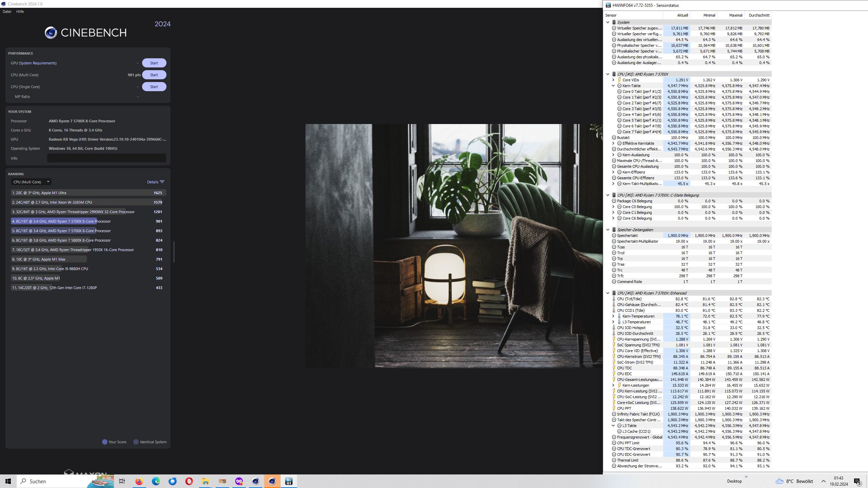
Task: Click the ranking Details filter button
Action: 156,182
